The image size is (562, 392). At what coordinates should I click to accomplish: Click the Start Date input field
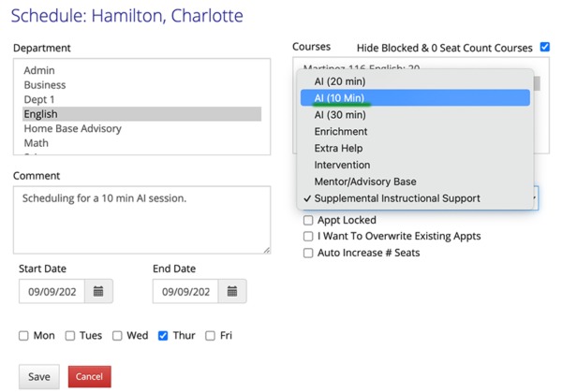tap(52, 291)
